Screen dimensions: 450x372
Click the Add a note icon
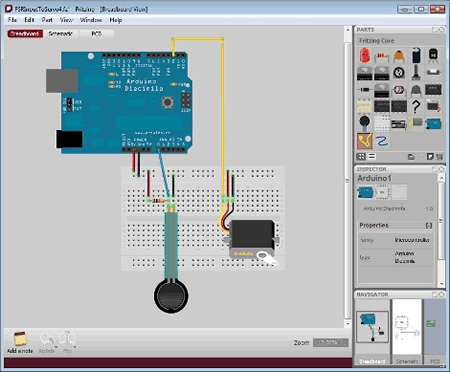coord(20,339)
